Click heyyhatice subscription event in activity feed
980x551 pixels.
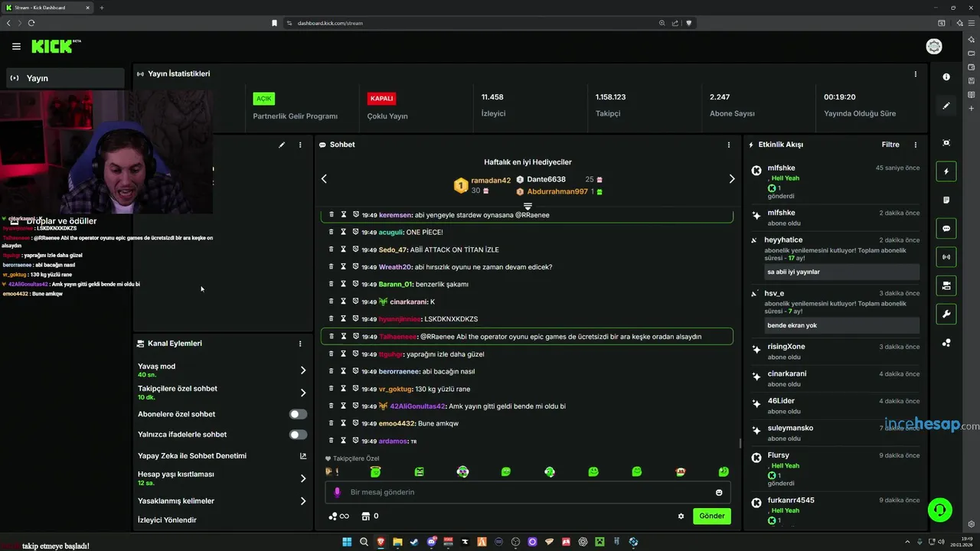pyautogui.click(x=835, y=259)
